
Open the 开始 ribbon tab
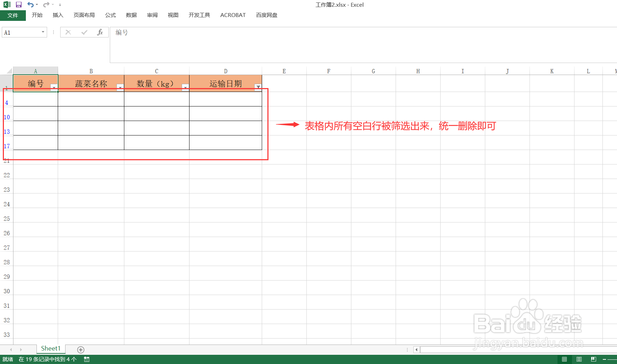coord(37,15)
